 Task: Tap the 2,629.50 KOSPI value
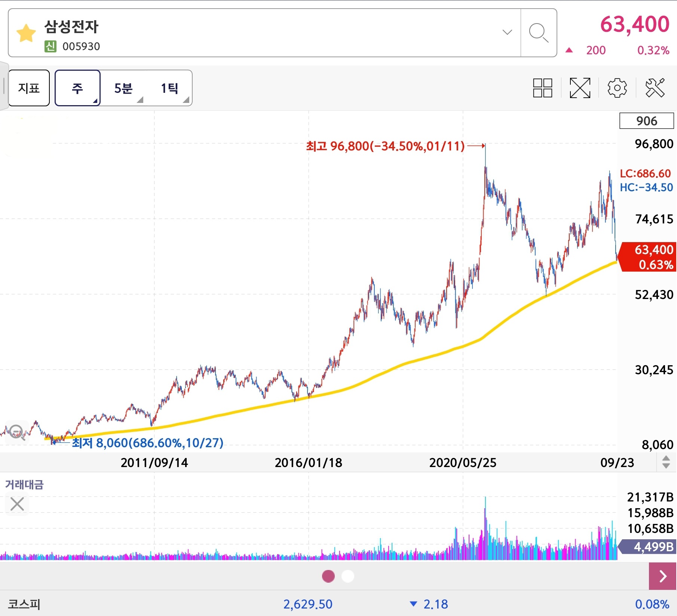(x=308, y=604)
